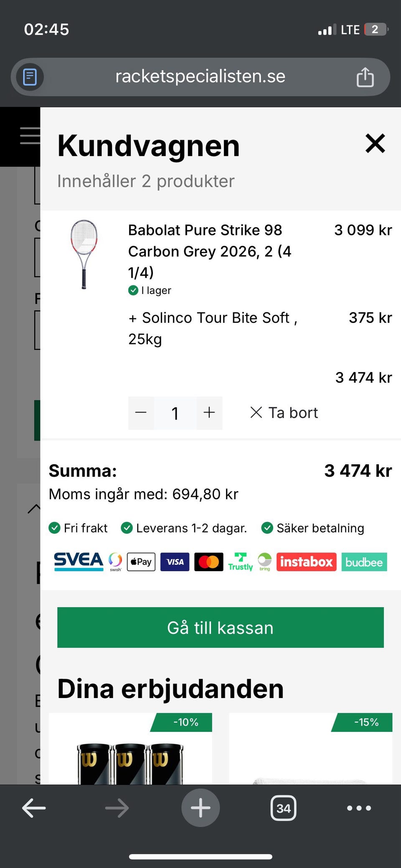Viewport: 401px width, 868px height.
Task: Go back with browser back arrow
Action: coord(34,808)
